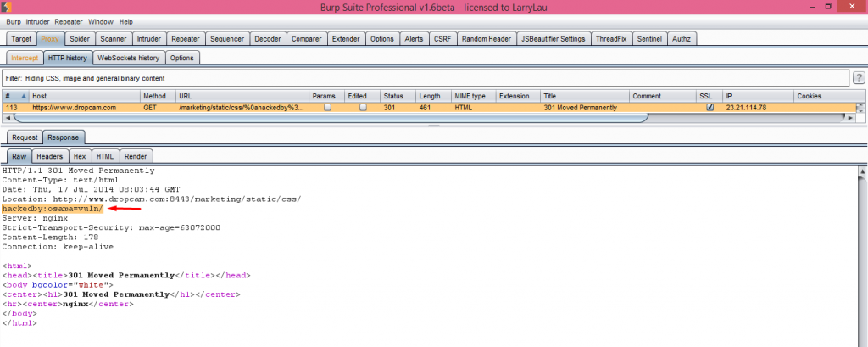Select the Headers view tab
Image resolution: width=868 pixels, height=347 pixels.
click(x=50, y=156)
